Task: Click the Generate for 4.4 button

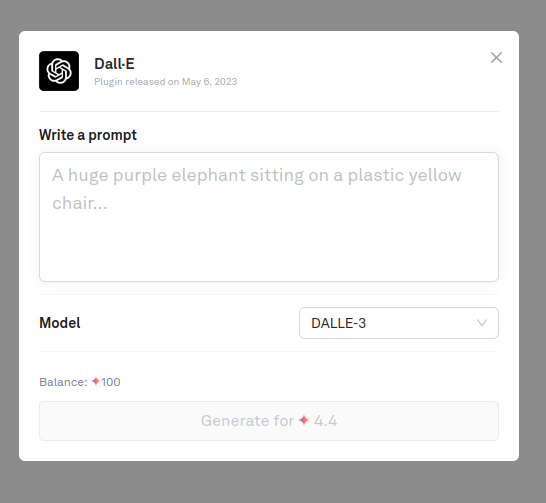Action: tap(269, 421)
